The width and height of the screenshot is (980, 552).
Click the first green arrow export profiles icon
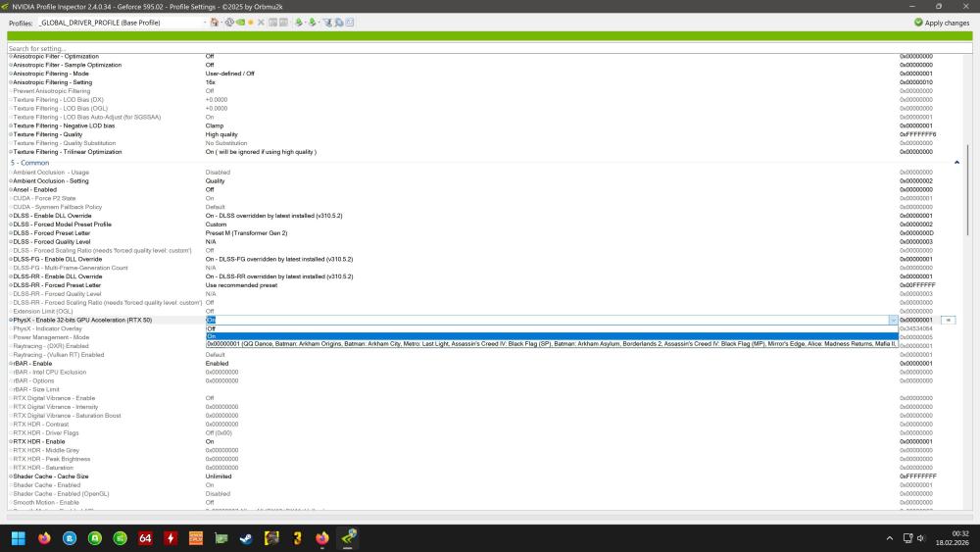(299, 23)
